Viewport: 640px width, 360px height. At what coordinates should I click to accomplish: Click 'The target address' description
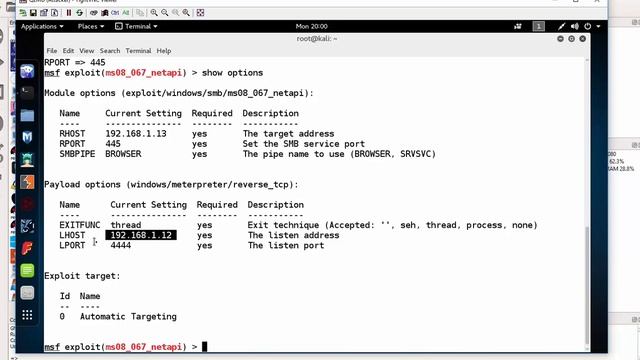click(289, 133)
